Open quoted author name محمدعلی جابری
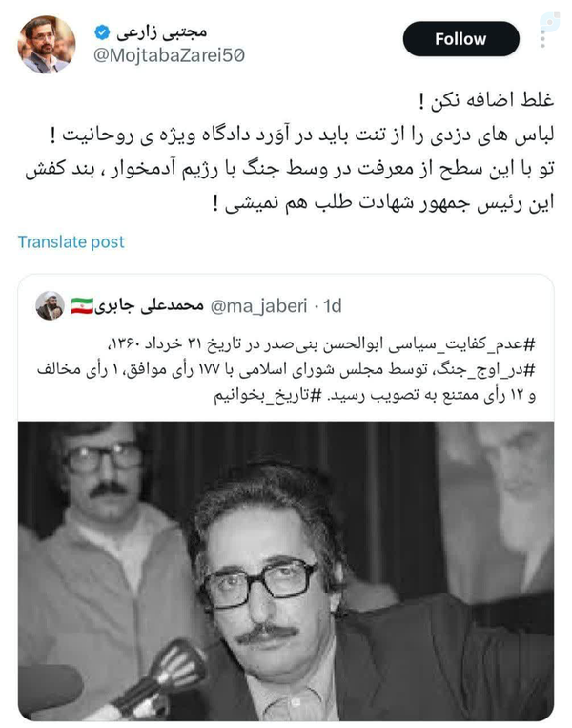This screenshot has width=572, height=728. [149, 305]
